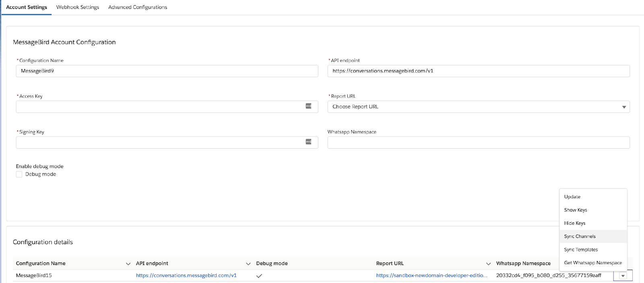The width and height of the screenshot is (644, 283).
Task: Click the Debug mode checkmark in the MessageBird15 row
Action: point(259,276)
